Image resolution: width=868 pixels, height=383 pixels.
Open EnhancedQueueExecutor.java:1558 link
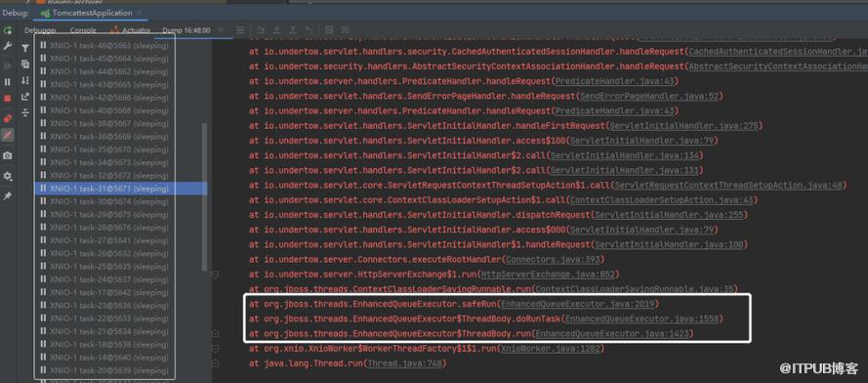(642, 319)
